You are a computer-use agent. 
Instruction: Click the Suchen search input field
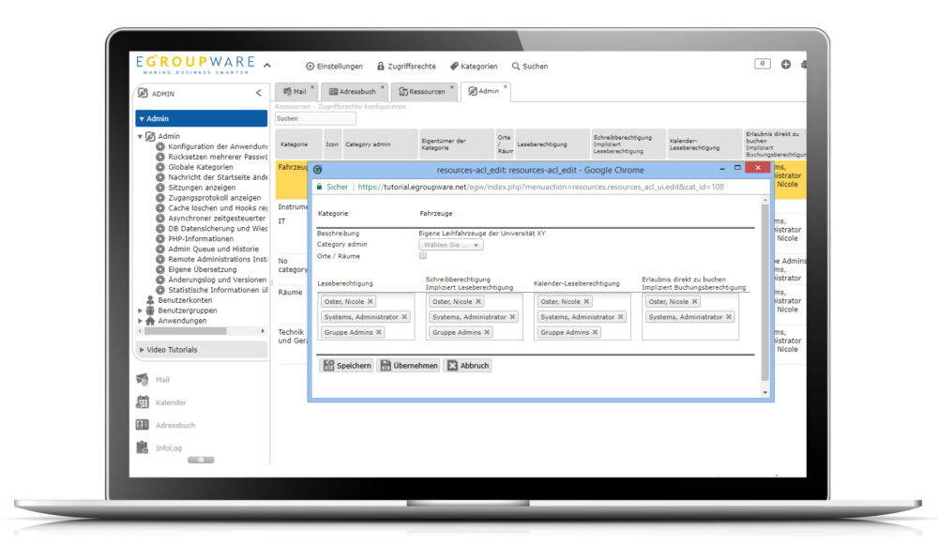click(x=315, y=119)
